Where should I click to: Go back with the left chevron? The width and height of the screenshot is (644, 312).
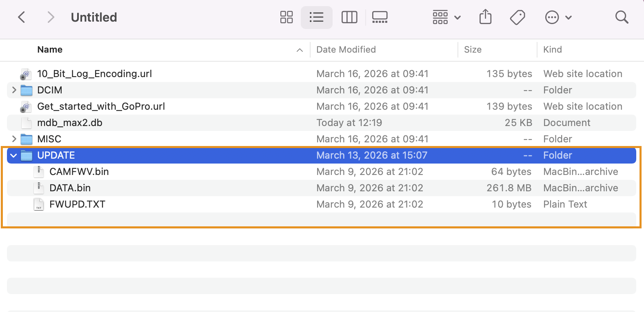(22, 17)
